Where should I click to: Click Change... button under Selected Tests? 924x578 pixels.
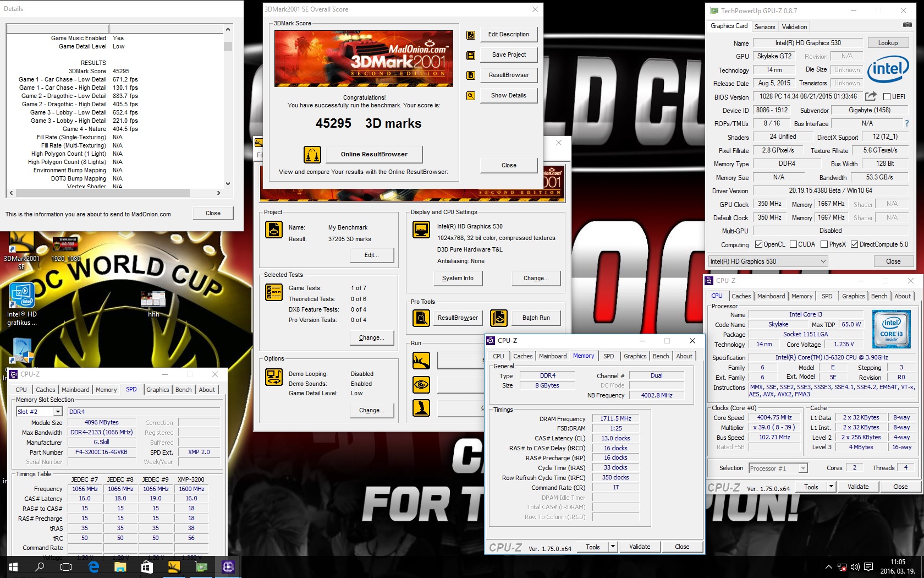[x=372, y=338]
